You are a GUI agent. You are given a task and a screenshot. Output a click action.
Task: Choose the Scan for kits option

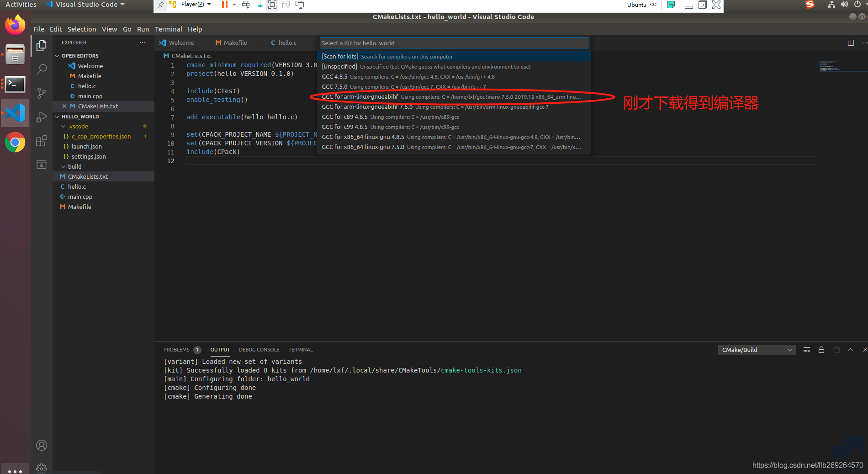pyautogui.click(x=454, y=57)
